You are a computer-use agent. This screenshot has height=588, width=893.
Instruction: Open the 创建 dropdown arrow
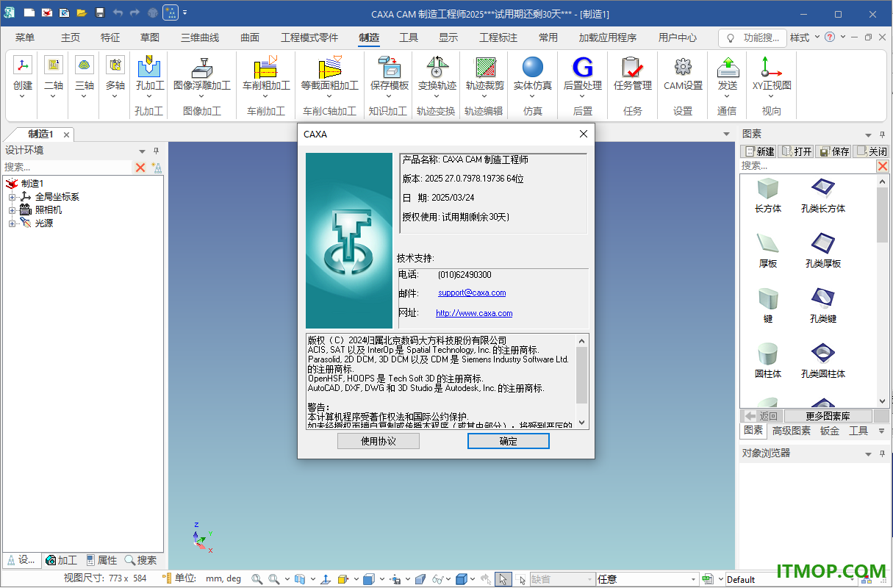pyautogui.click(x=23, y=96)
